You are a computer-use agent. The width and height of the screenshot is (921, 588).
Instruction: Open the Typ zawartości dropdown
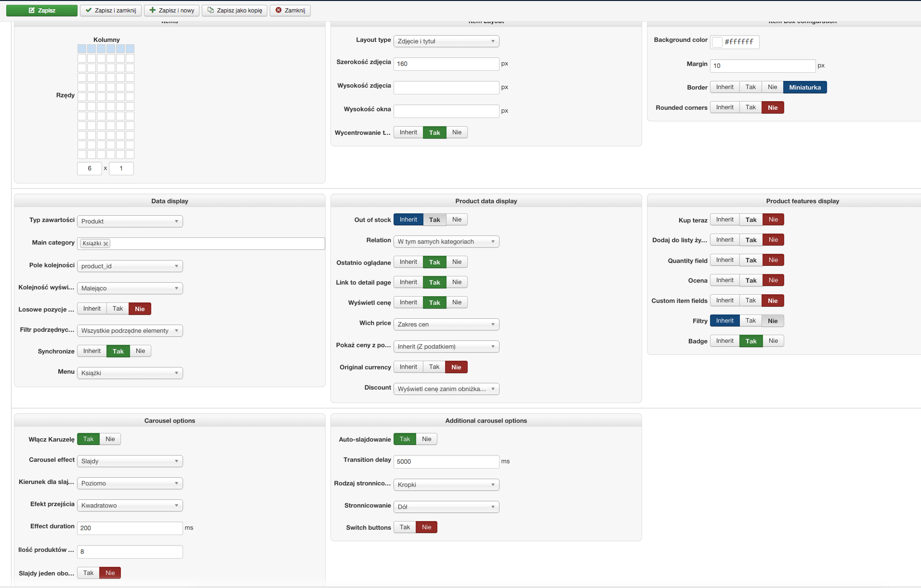(130, 222)
